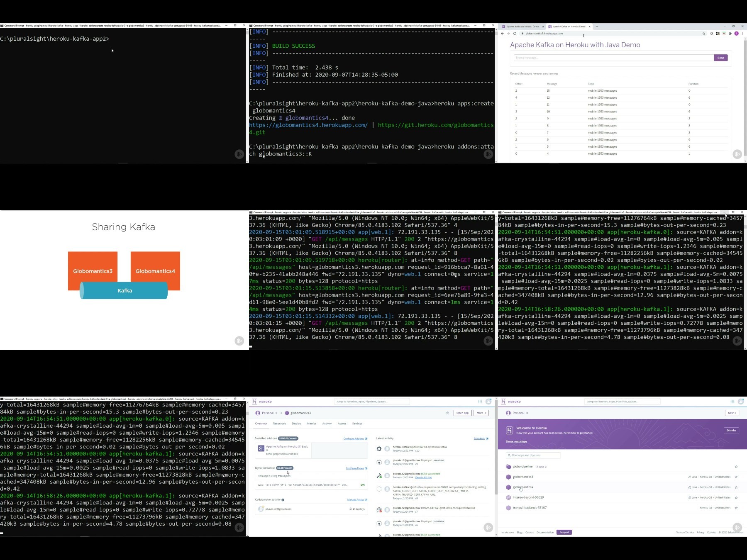Close the active Apache Kafka on Heroku Demo tab
This screenshot has height=560, width=747.
[x=589, y=27]
